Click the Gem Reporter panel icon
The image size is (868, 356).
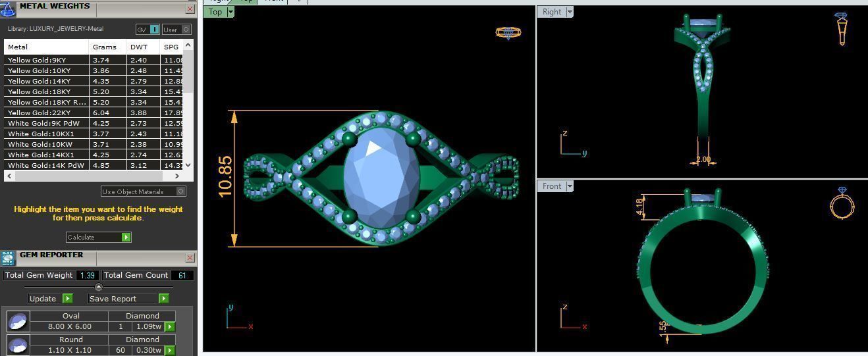pyautogui.click(x=8, y=258)
